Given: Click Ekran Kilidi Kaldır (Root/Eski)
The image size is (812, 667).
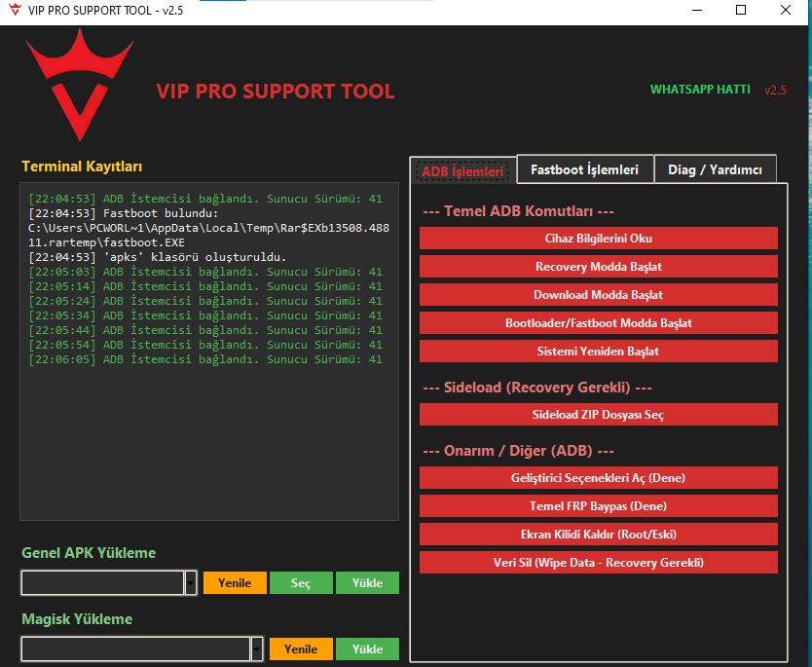Looking at the screenshot, I should coord(598,534).
